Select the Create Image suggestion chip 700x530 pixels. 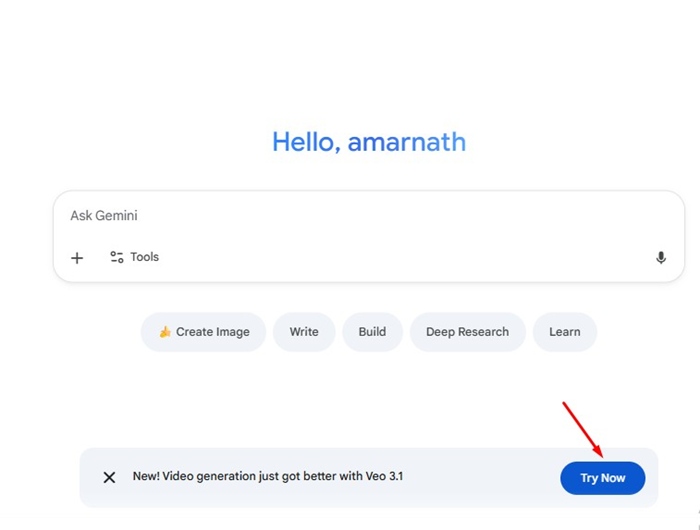(203, 332)
